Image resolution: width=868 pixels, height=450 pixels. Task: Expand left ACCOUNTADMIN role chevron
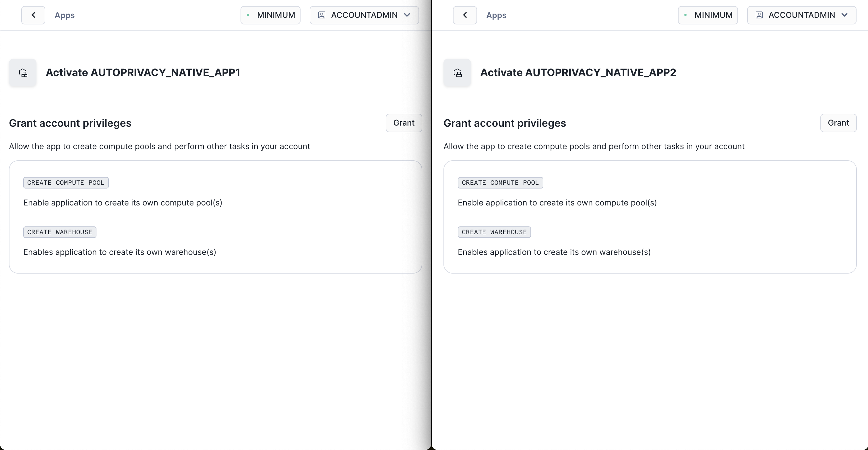point(407,15)
